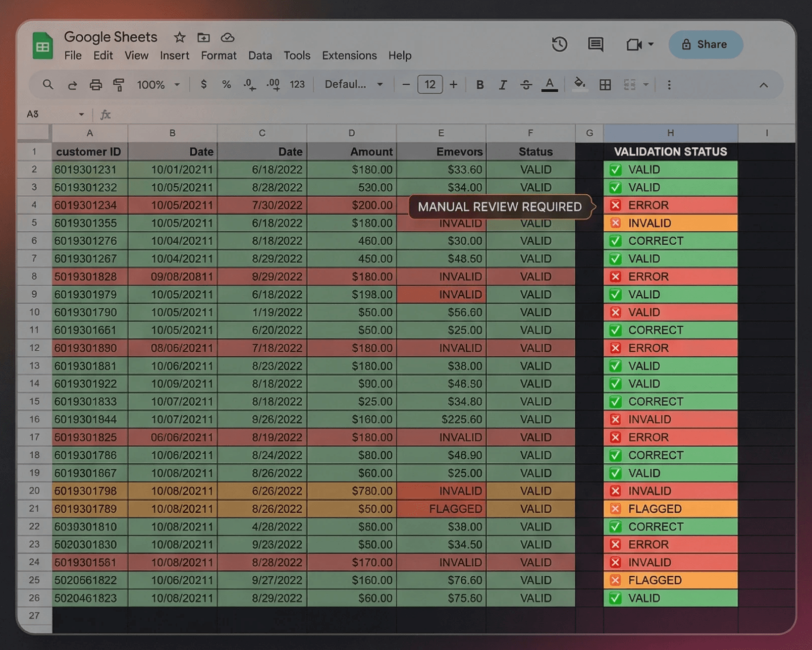Open the fill color bucket
Image resolution: width=812 pixels, height=650 pixels.
click(579, 84)
